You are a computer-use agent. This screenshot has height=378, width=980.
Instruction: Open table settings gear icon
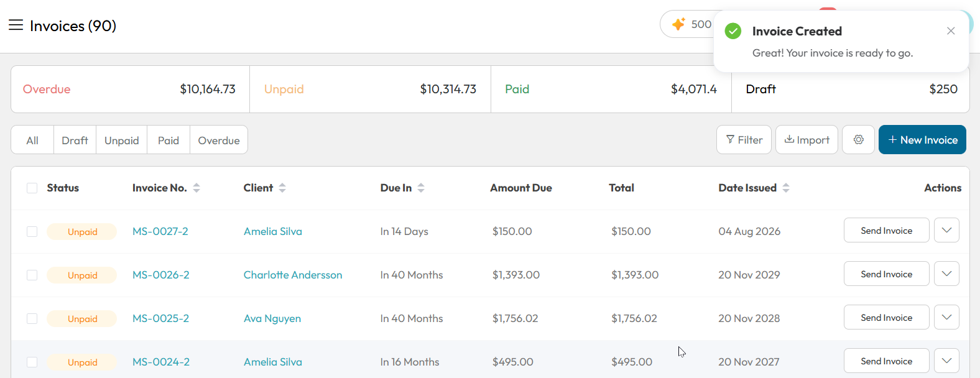[x=859, y=140]
